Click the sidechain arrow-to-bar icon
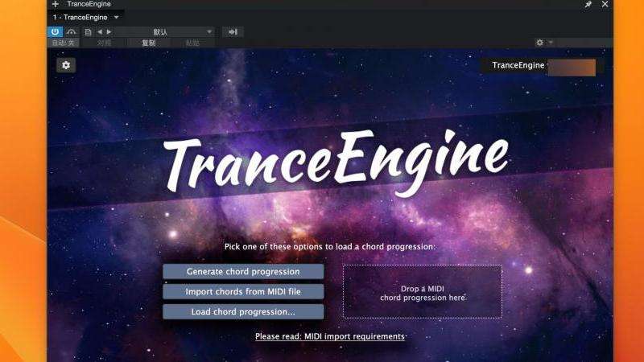This screenshot has height=362, width=644. click(233, 32)
